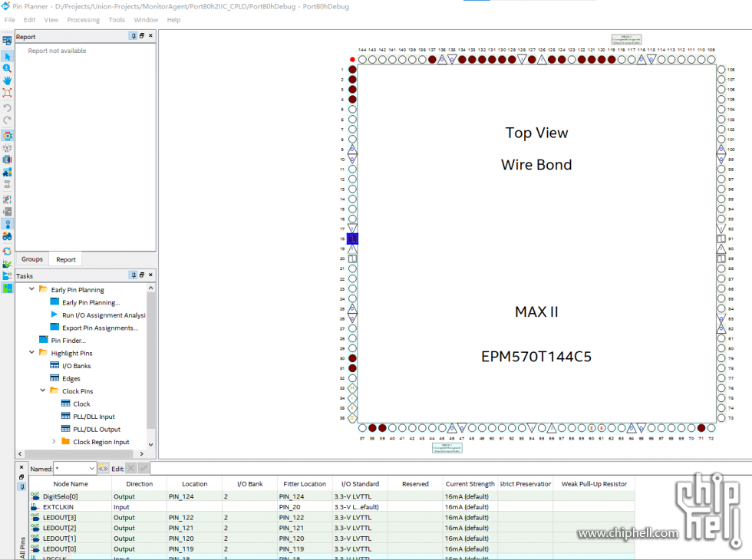752x560 pixels.
Task: Float the All Pins panel
Action: 21,477
